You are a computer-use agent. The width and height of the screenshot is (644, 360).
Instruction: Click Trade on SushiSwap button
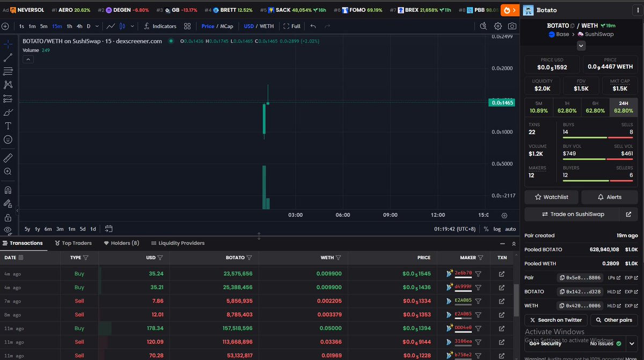pyautogui.click(x=572, y=214)
